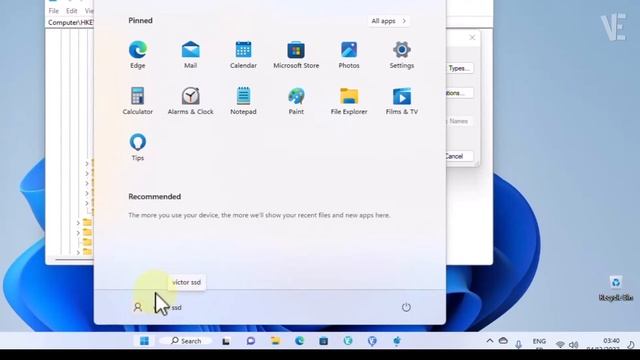Click the taskbar Search box
The image size is (640, 360).
pyautogui.click(x=186, y=341)
